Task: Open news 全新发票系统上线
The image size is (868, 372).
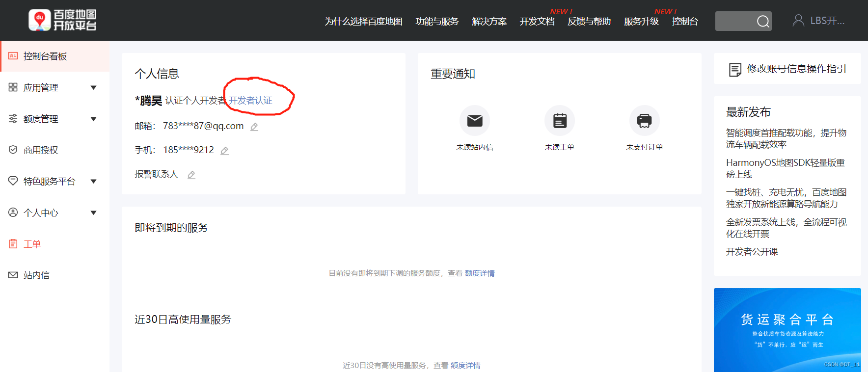Action: click(x=786, y=228)
